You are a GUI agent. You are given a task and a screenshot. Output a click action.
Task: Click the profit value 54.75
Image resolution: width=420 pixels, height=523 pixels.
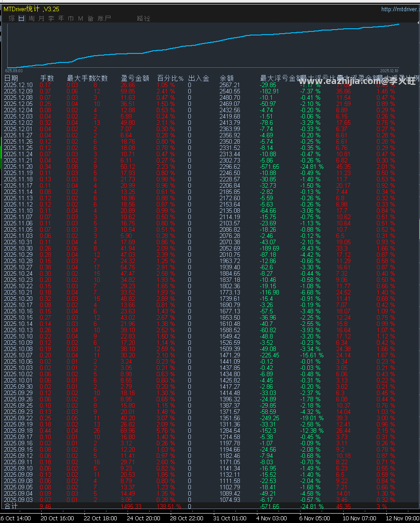point(128,267)
